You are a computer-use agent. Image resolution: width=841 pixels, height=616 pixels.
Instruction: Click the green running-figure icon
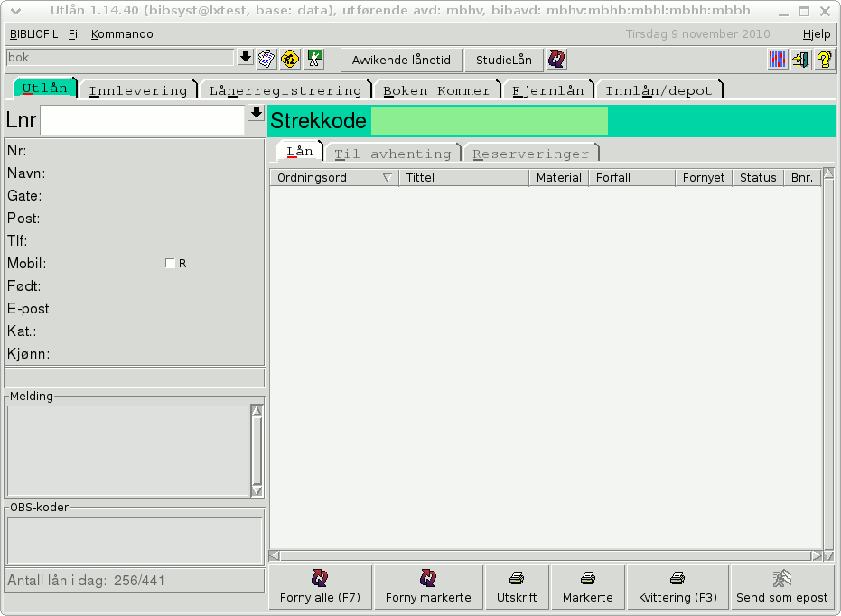tap(314, 59)
